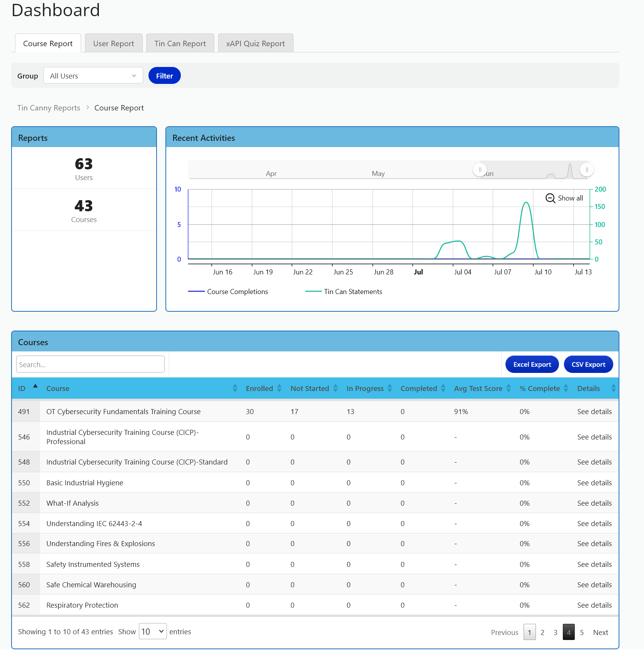The height and width of the screenshot is (650, 644).
Task: Sort by % Complete sort icon
Action: pos(566,388)
